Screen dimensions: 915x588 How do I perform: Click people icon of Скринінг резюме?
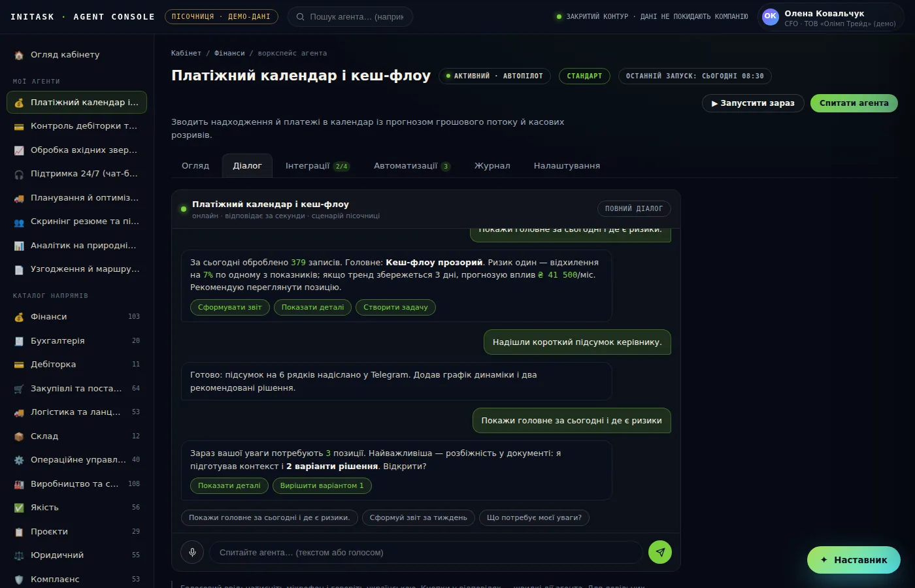click(x=19, y=221)
